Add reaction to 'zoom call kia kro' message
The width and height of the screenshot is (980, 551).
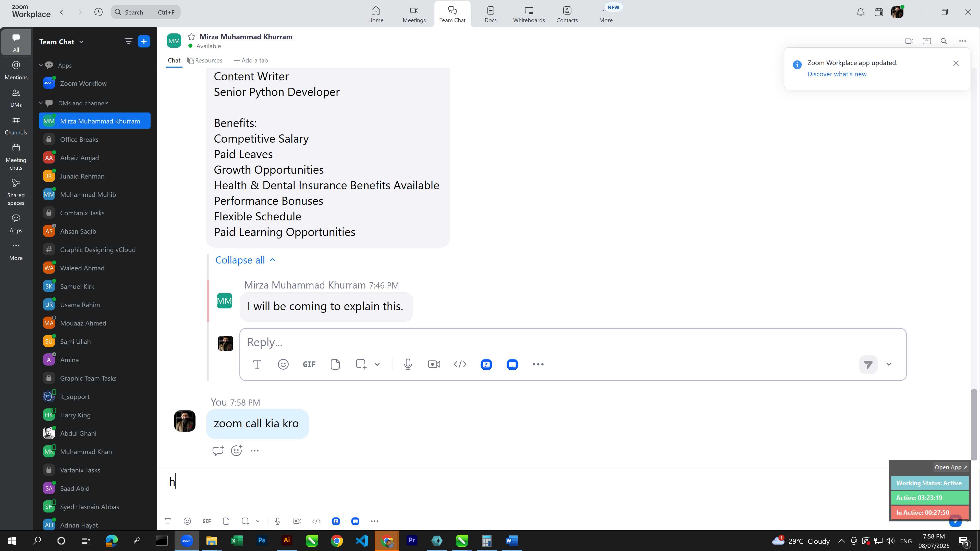tap(236, 450)
